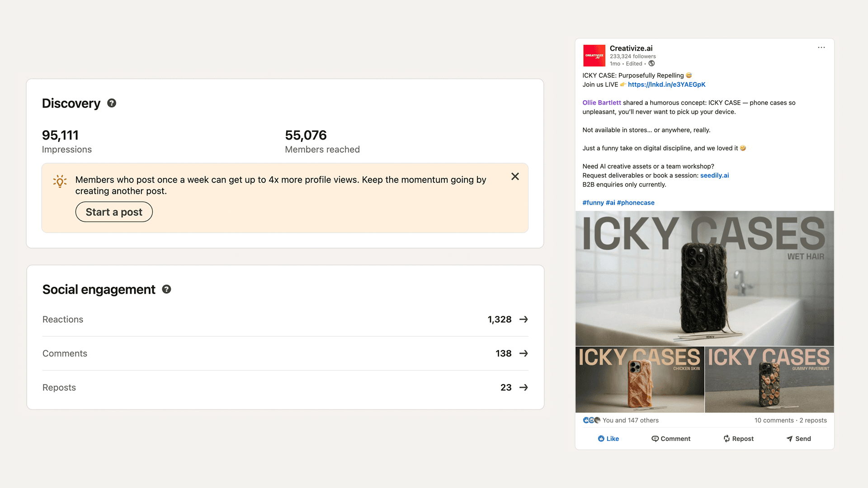Click the Discovery help question mark icon
Viewport: 868px width, 488px height.
coord(112,103)
